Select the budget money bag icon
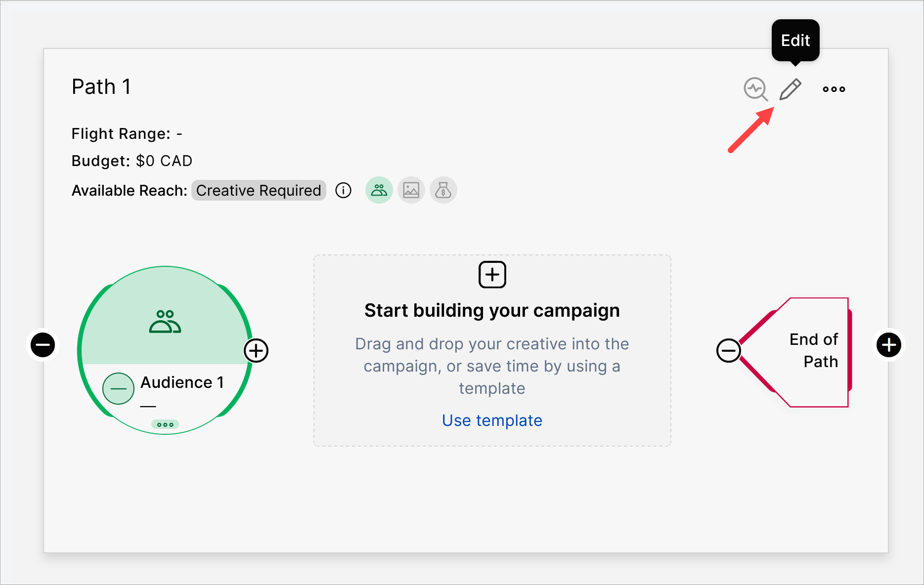The height and width of the screenshot is (585, 924). click(x=443, y=190)
